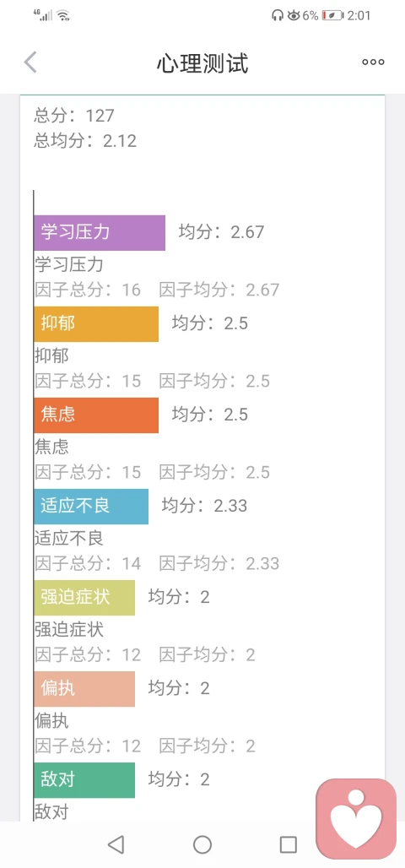Tap the eye comfort icon in status bar
Viewport: 405px width, 868px height.
294,15
